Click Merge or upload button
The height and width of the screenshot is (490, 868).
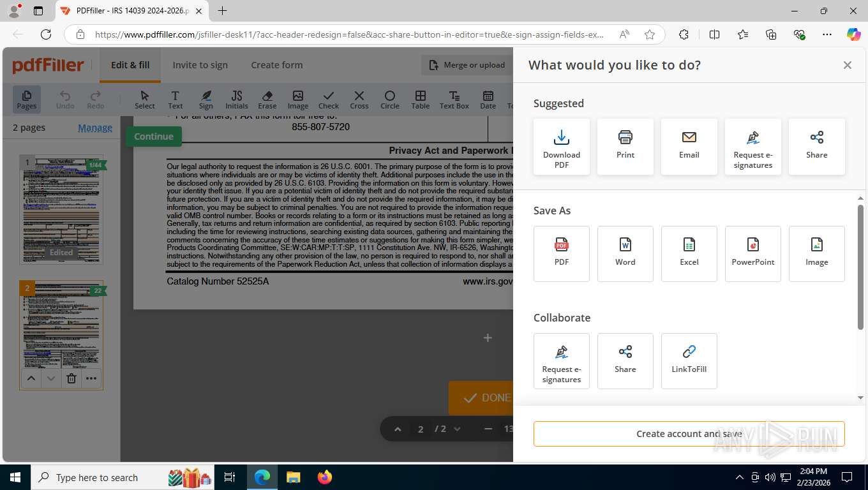467,65
